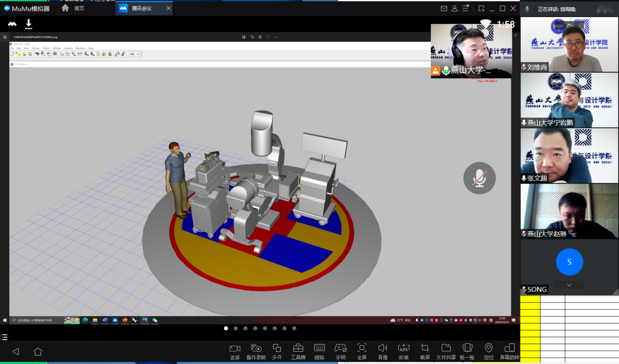The width and height of the screenshot is (619, 364).
Task: Click the 音量 volume control
Action: [x=383, y=348]
